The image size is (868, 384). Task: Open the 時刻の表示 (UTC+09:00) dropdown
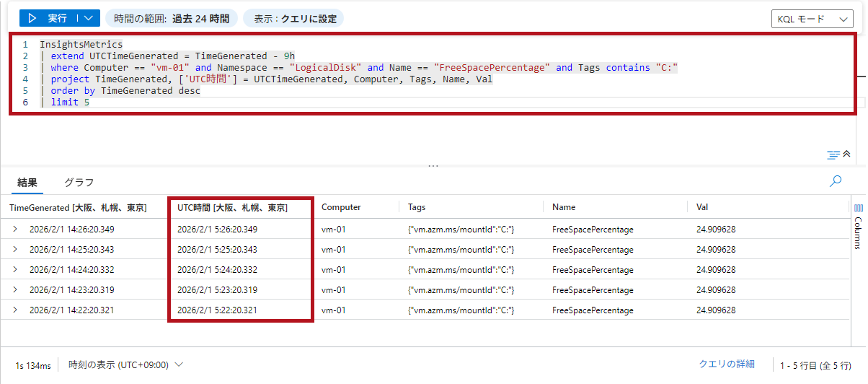pos(126,365)
